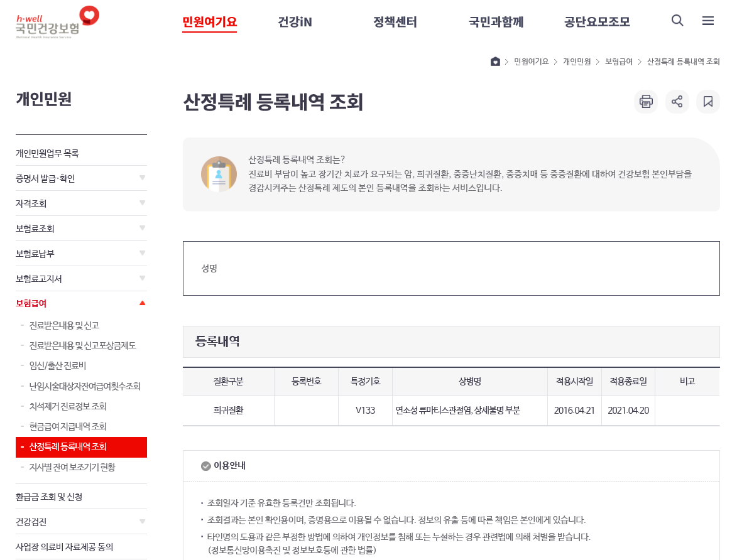Click the print page icon
Image resolution: width=737 pixels, height=560 pixels.
pyautogui.click(x=646, y=102)
